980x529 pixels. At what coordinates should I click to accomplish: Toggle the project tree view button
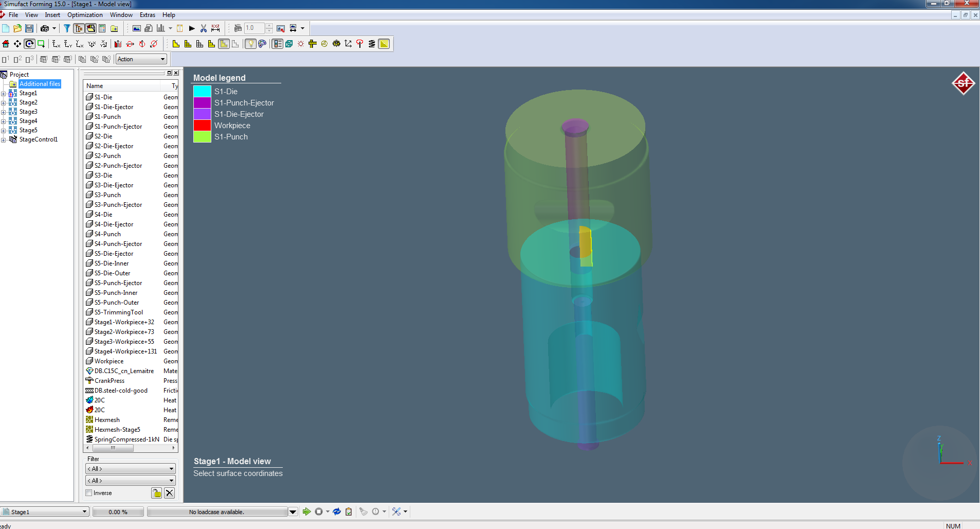(x=79, y=28)
